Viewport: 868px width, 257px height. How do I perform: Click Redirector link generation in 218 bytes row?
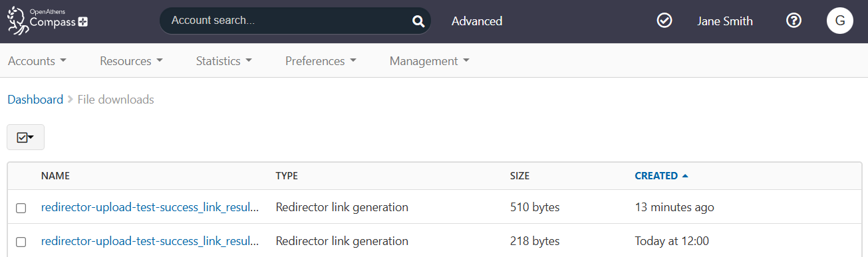tap(342, 240)
